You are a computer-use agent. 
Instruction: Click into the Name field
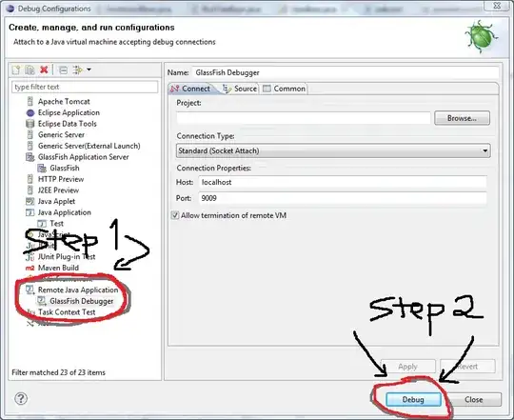[x=346, y=72]
